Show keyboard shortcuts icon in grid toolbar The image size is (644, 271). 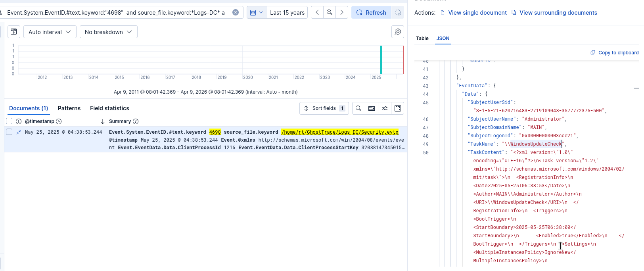(x=372, y=108)
